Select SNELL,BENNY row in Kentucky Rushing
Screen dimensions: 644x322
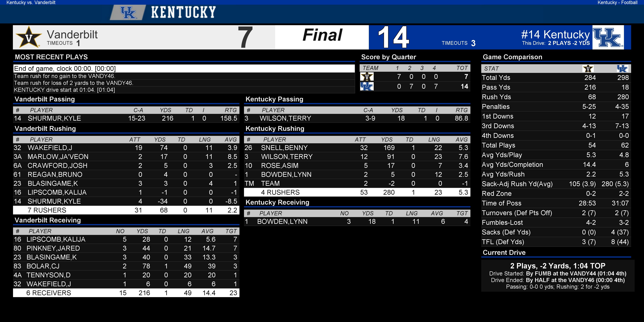[x=357, y=148]
